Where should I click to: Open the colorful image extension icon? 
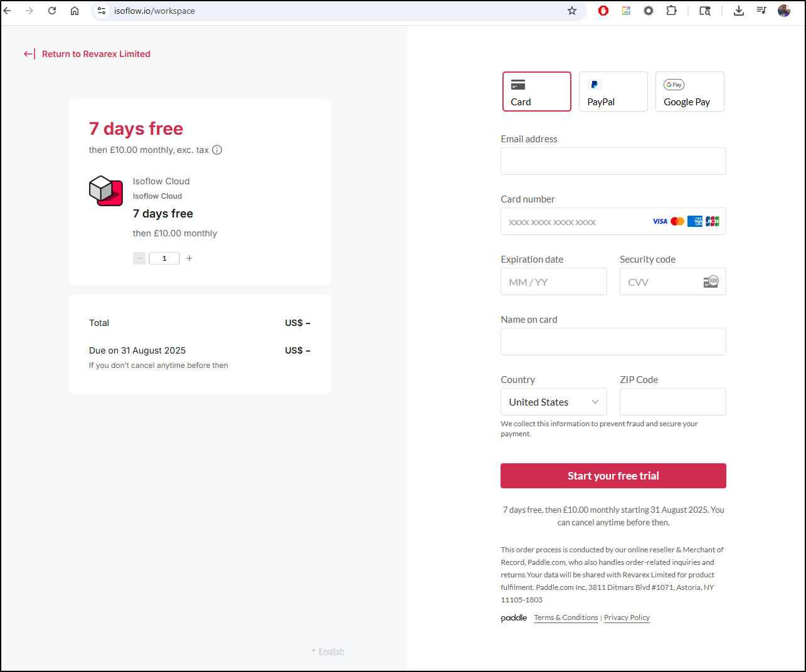(x=626, y=11)
